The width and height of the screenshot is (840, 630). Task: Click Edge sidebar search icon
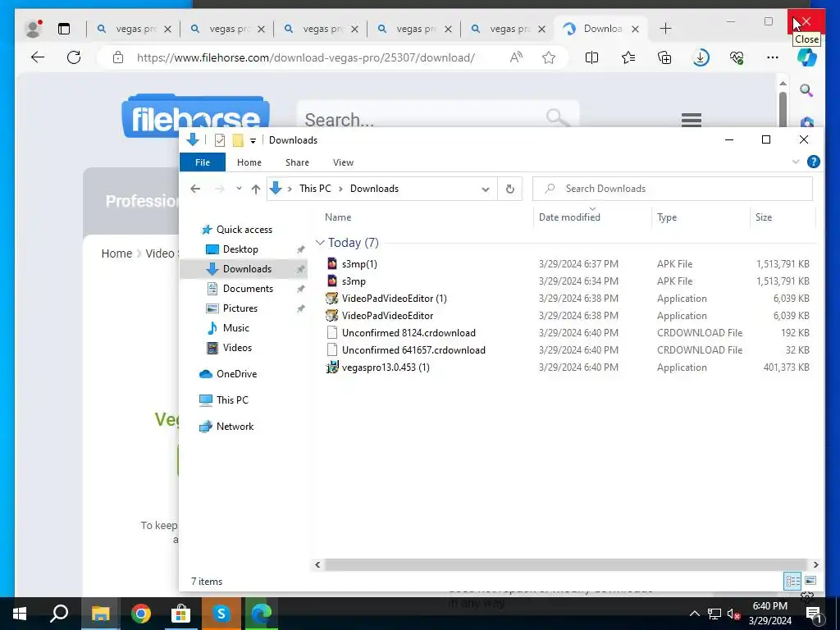[x=806, y=90]
